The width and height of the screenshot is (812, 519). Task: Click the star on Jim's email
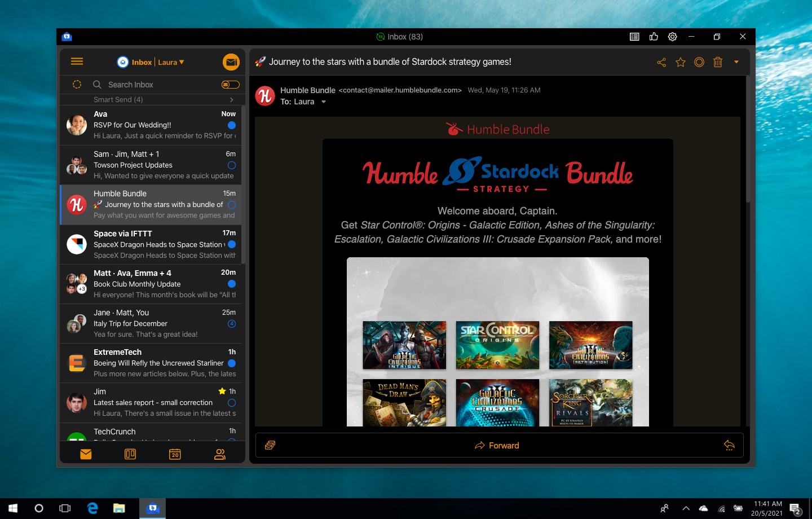coord(222,391)
